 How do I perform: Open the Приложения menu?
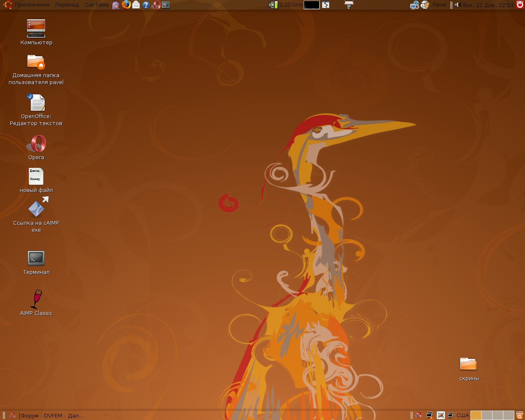click(x=32, y=5)
